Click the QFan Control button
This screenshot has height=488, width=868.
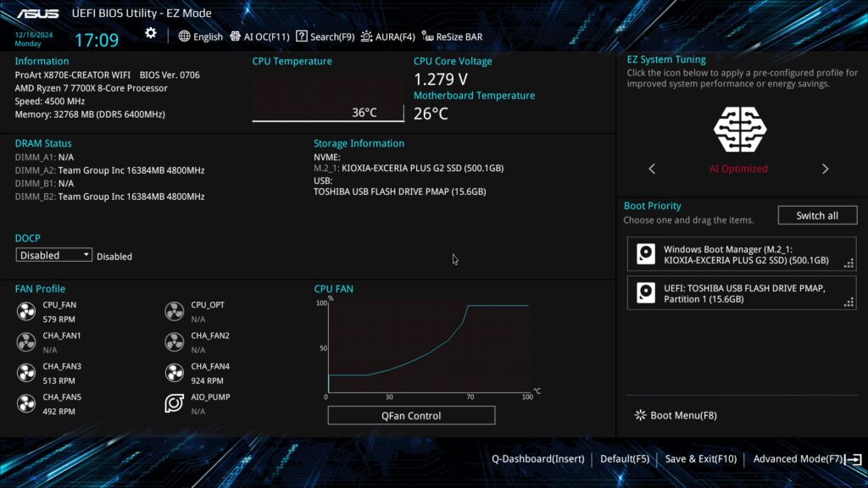point(411,415)
